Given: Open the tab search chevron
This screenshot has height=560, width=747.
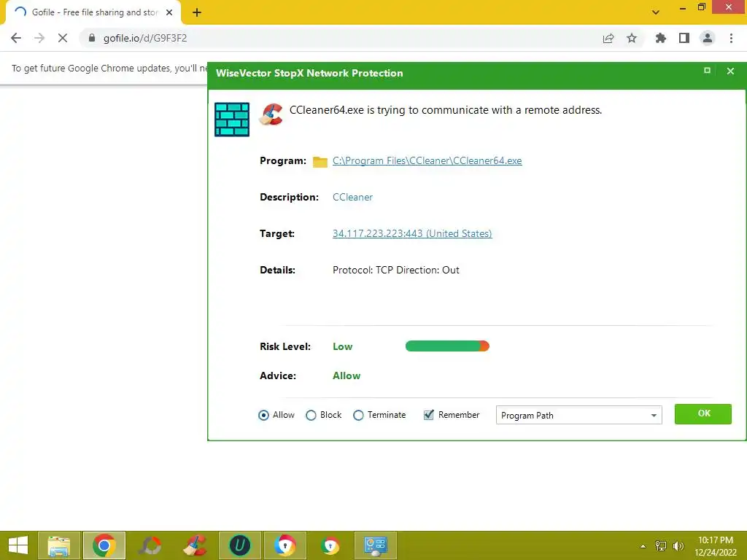Looking at the screenshot, I should (x=656, y=12).
